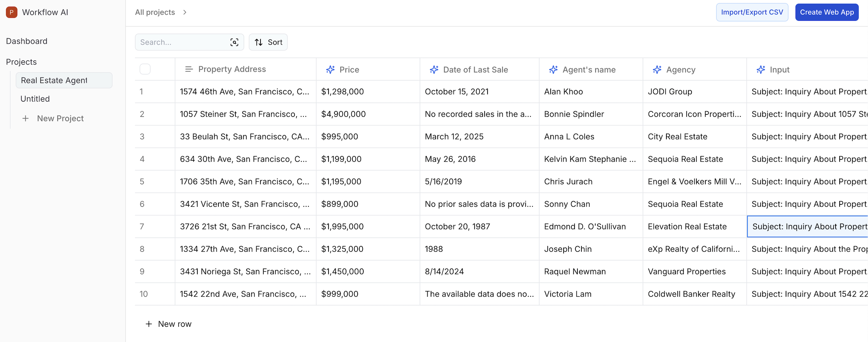The image size is (868, 342).
Task: Click the plus icon beside New row
Action: click(x=149, y=324)
